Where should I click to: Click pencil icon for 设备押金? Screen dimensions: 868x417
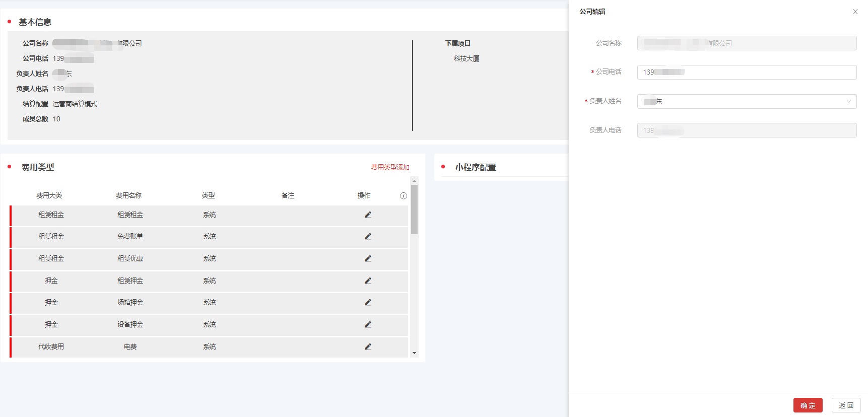coord(368,325)
